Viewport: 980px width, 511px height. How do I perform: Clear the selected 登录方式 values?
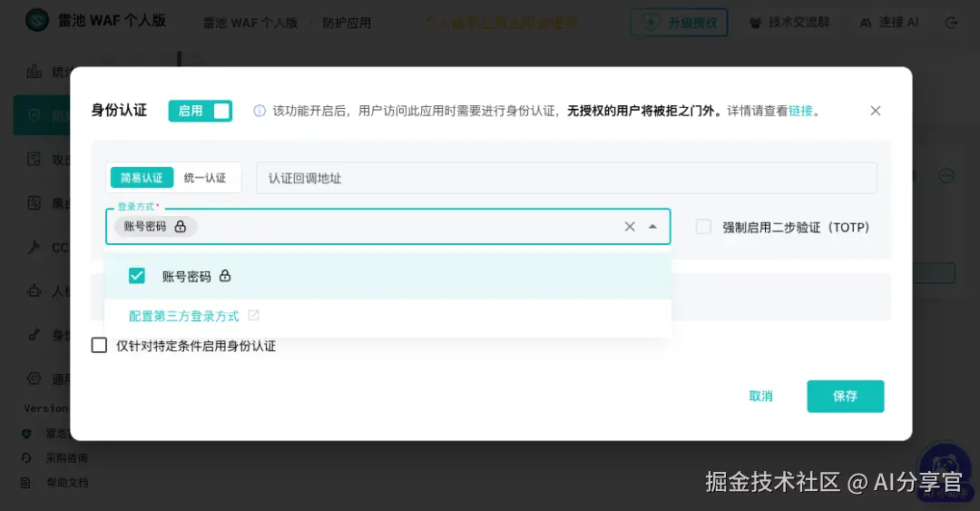tap(630, 226)
